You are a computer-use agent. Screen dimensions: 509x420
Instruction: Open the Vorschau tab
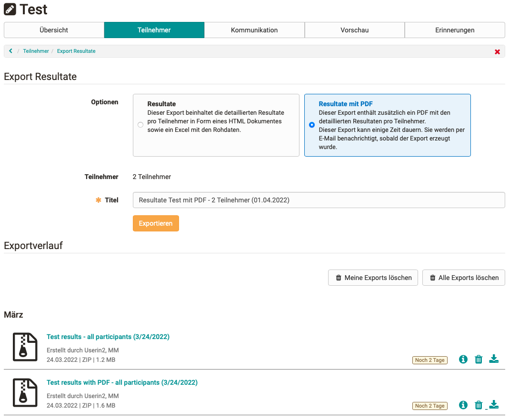354,30
